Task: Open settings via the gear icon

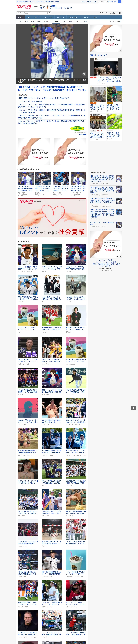Action: [120, 13]
